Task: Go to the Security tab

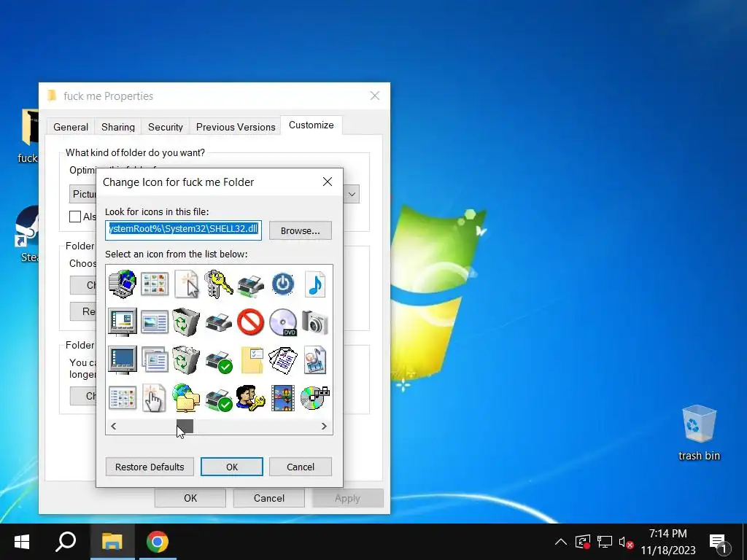Action: point(166,127)
